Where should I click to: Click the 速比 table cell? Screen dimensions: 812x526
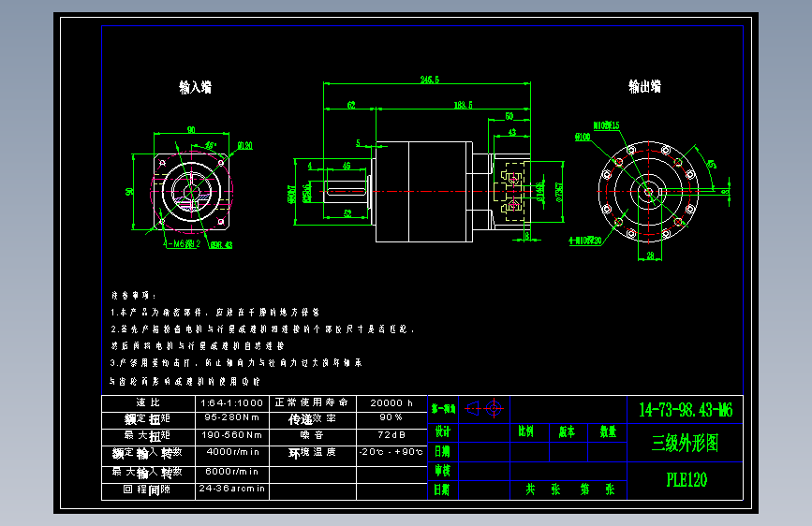(148, 402)
